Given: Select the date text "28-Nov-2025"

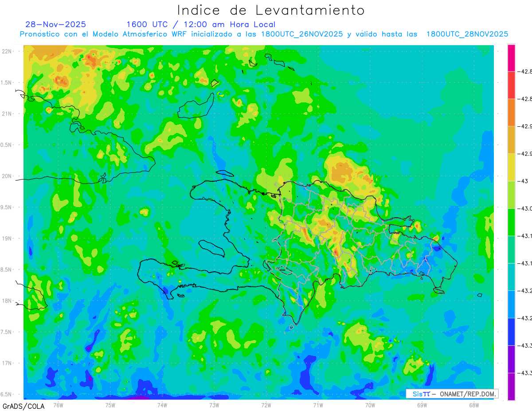Looking at the screenshot, I should pos(56,24).
